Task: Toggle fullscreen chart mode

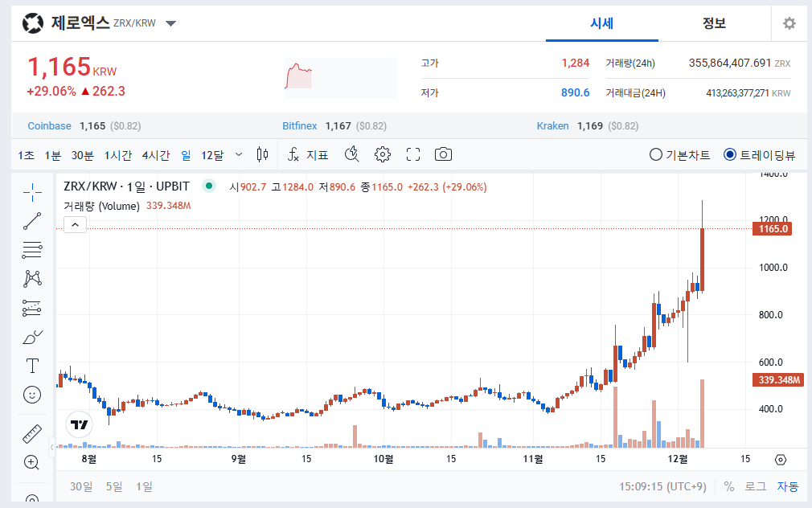Action: 413,154
